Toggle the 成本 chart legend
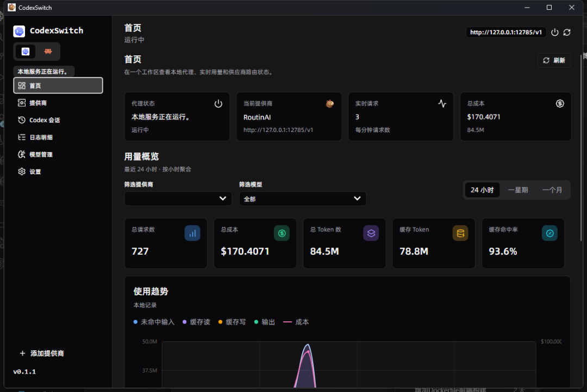The height and width of the screenshot is (392, 587). (296, 322)
